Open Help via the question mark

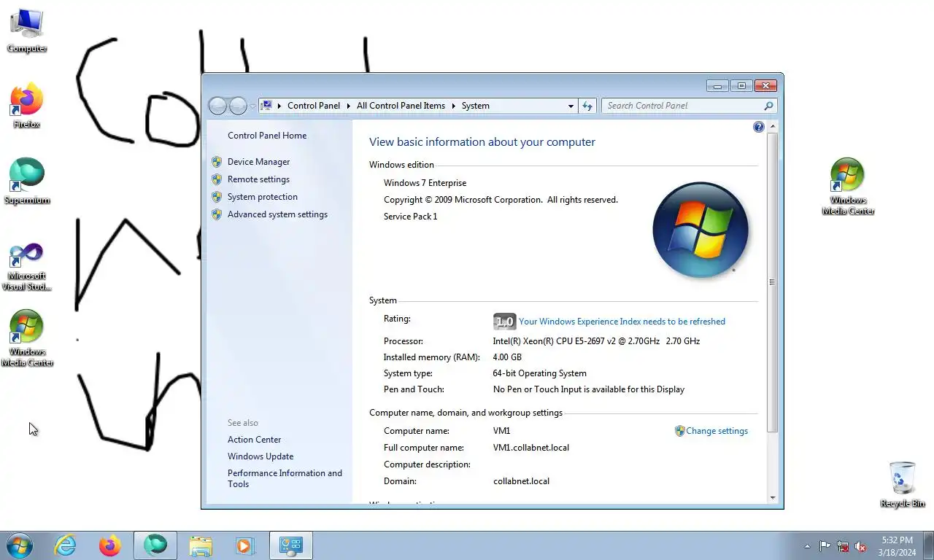pyautogui.click(x=758, y=127)
